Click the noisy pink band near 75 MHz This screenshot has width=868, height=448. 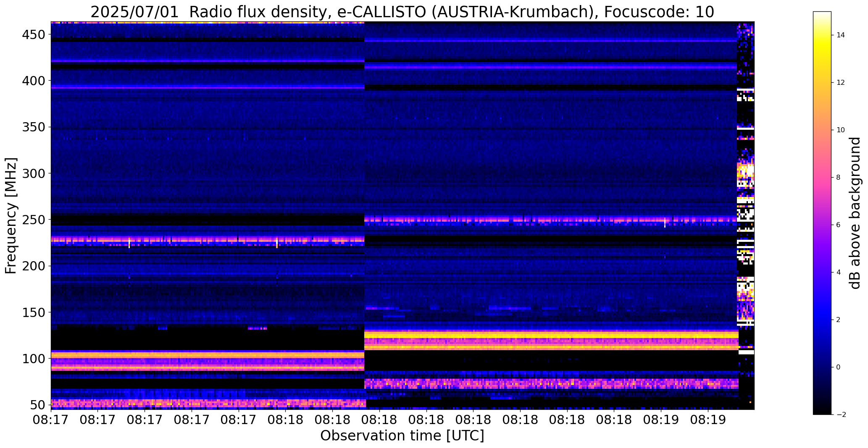[551, 383]
